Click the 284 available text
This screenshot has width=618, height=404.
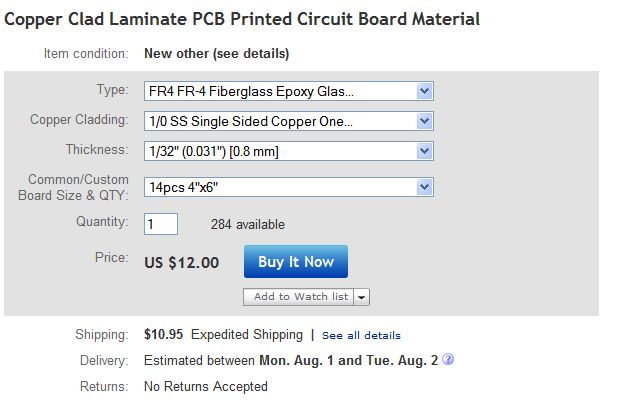click(248, 224)
